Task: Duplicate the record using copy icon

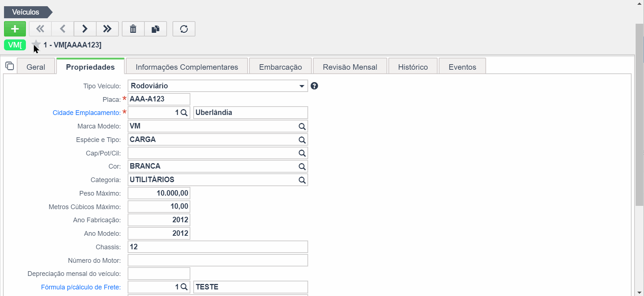Action: pyautogui.click(x=156, y=29)
